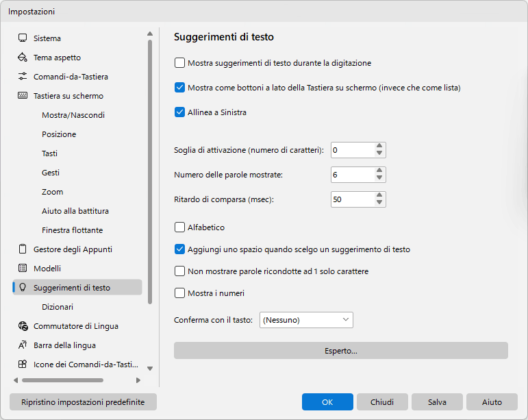This screenshot has height=420, width=528.
Task: Click the Tema aspetto paint bucket icon
Action: click(x=23, y=58)
